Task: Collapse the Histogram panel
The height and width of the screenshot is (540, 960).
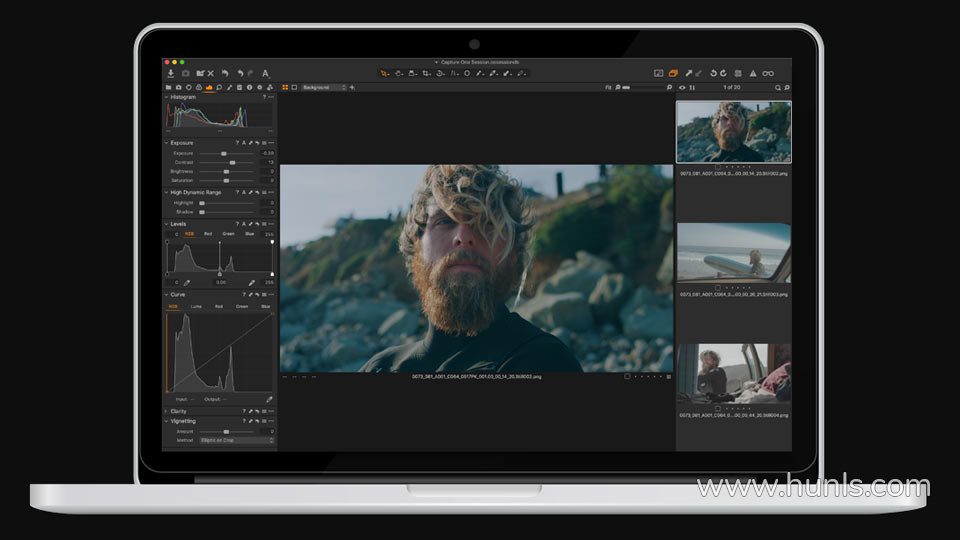Action: pyautogui.click(x=166, y=97)
